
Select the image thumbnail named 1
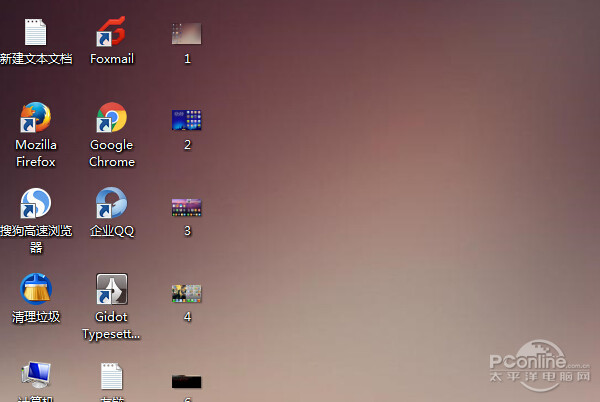(x=186, y=33)
